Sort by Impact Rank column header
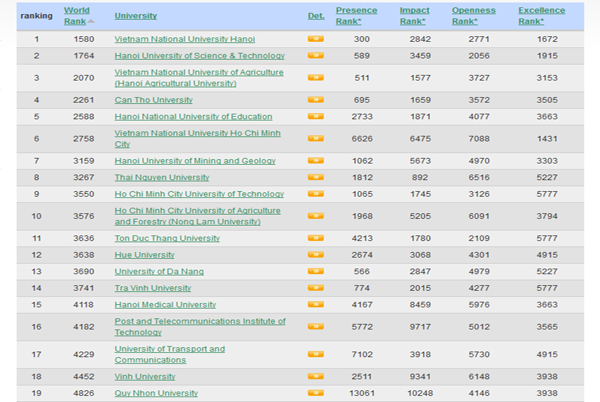 (x=414, y=15)
